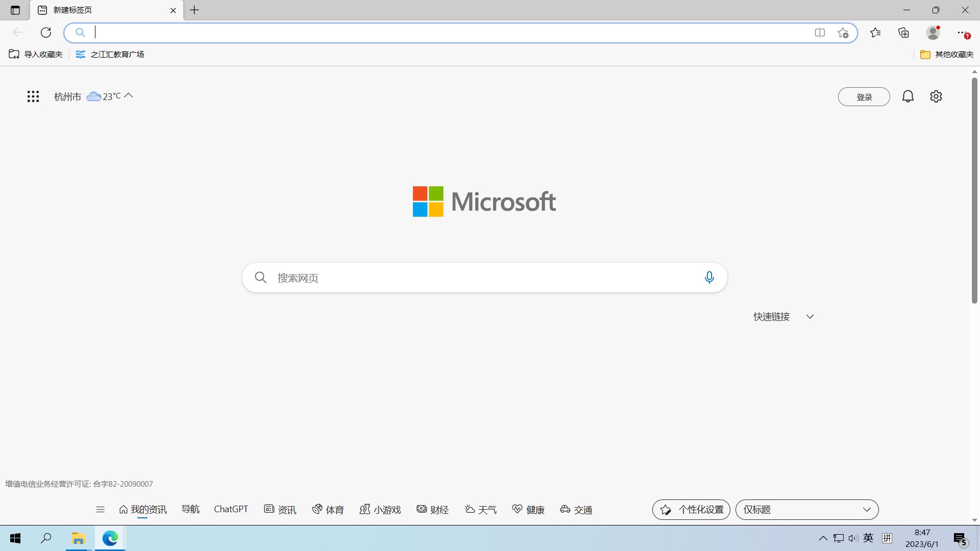Open the browser profile avatar
Image resolution: width=980 pixels, height=551 pixels.
[933, 33]
